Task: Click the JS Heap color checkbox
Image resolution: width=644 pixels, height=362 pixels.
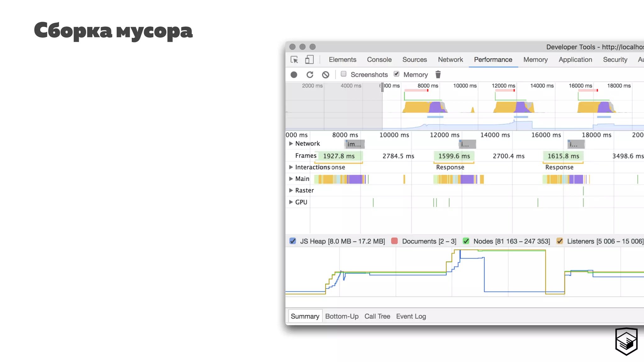Action: click(293, 241)
